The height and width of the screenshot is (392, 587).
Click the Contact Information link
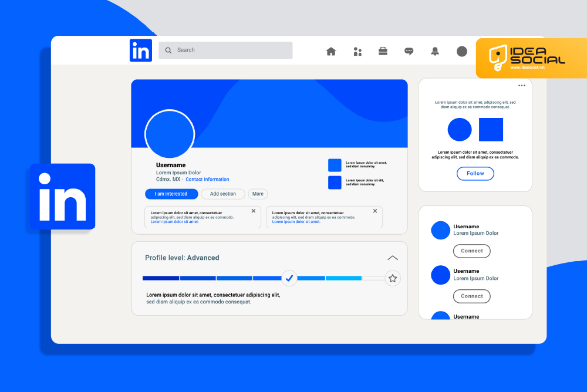[207, 180]
